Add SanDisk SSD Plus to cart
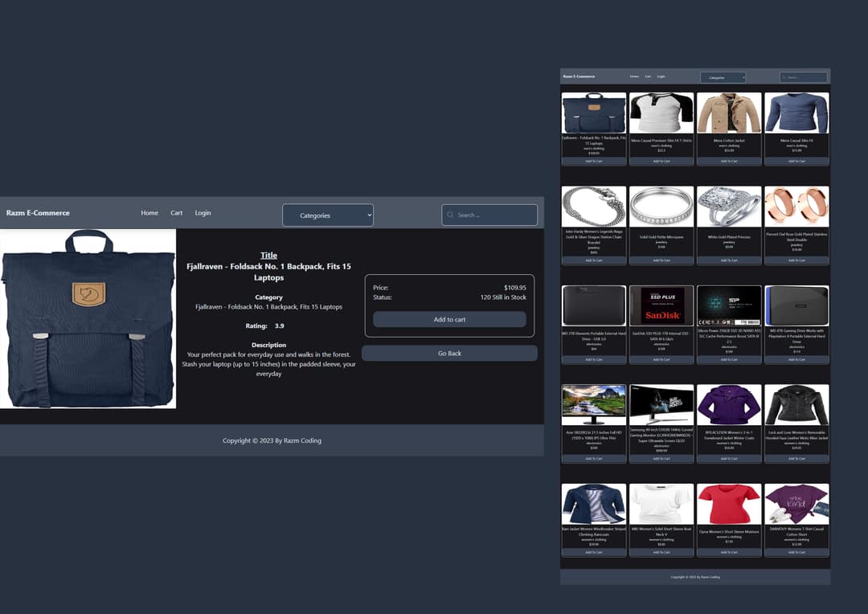The image size is (868, 614). tap(661, 359)
